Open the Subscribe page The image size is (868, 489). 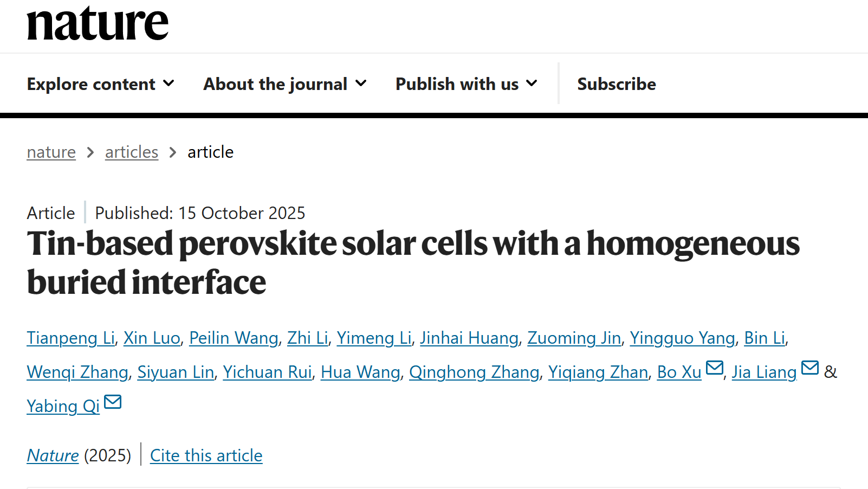[617, 84]
